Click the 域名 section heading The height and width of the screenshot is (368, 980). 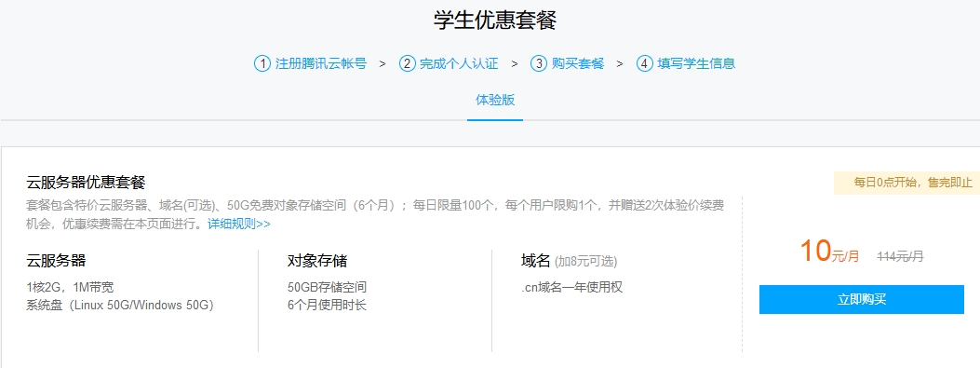click(x=536, y=260)
